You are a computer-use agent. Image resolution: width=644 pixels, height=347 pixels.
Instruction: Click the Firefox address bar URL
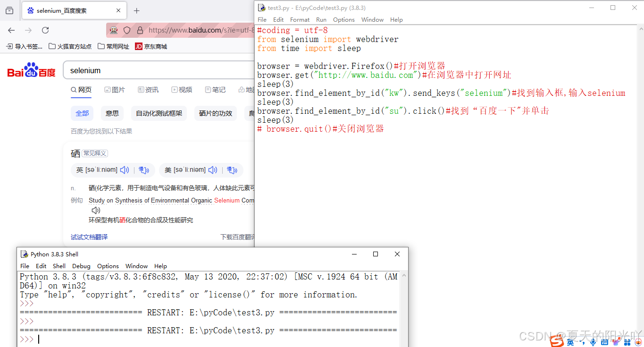pyautogui.click(x=201, y=30)
